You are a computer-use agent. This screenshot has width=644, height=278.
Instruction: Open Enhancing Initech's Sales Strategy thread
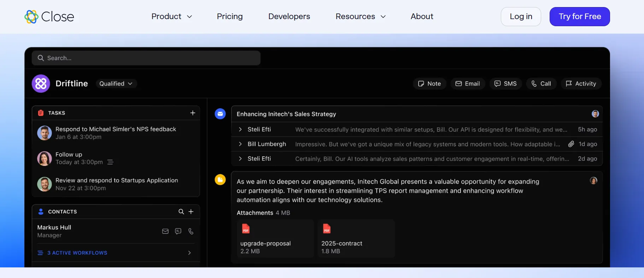286,114
